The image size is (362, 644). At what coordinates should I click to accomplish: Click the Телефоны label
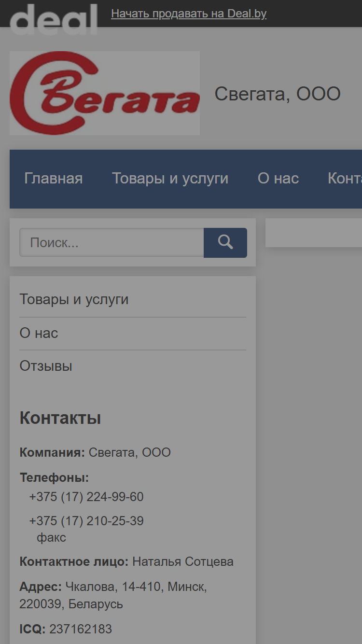point(54,478)
